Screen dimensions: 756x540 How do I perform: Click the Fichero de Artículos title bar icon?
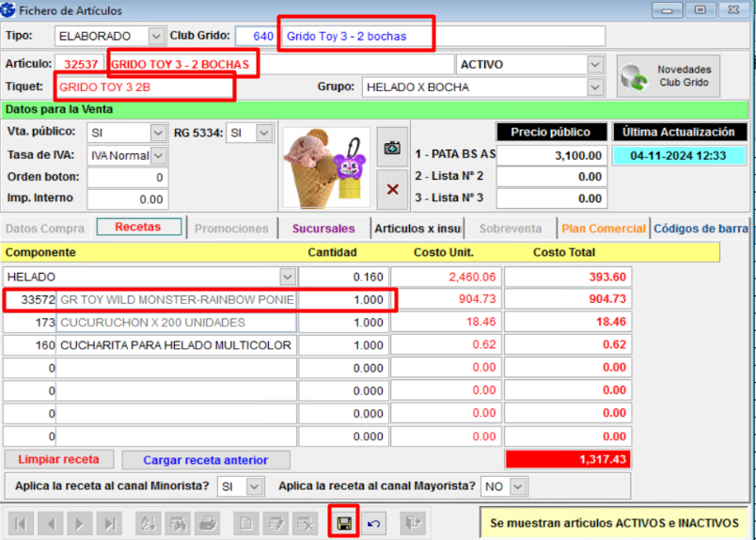(x=8, y=9)
